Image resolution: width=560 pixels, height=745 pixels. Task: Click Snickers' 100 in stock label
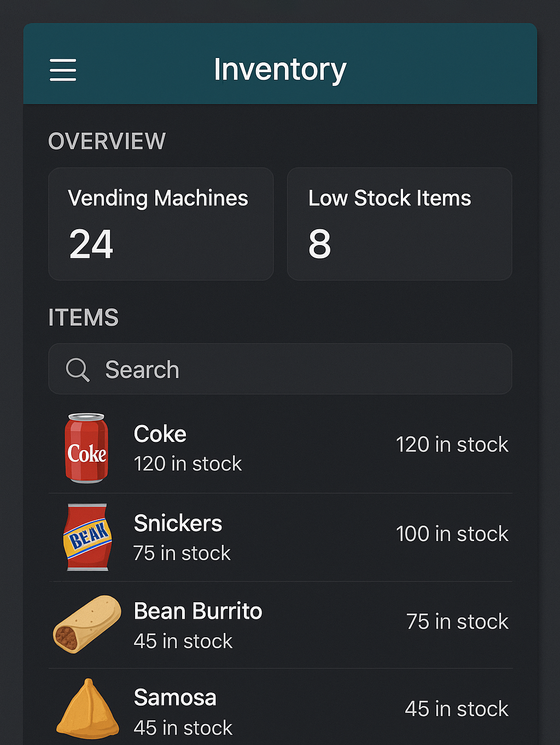pyautogui.click(x=452, y=534)
